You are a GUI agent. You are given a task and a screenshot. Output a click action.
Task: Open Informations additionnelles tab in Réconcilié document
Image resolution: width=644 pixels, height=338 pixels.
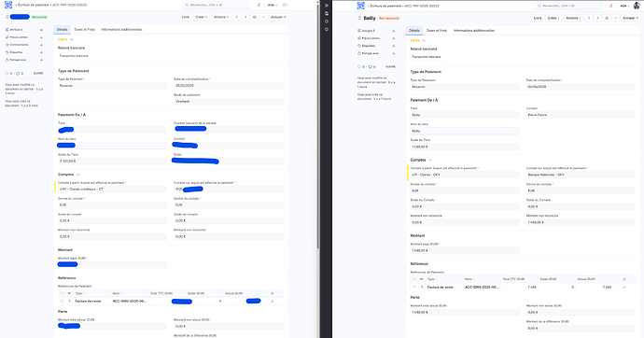[x=121, y=30]
